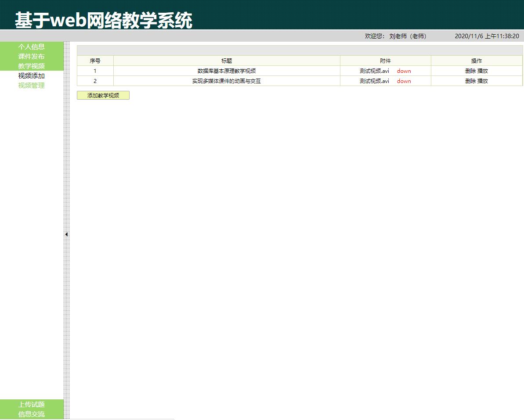The height and width of the screenshot is (420, 524).
Task: Expand the 课件发布 menu section
Action: click(x=31, y=56)
